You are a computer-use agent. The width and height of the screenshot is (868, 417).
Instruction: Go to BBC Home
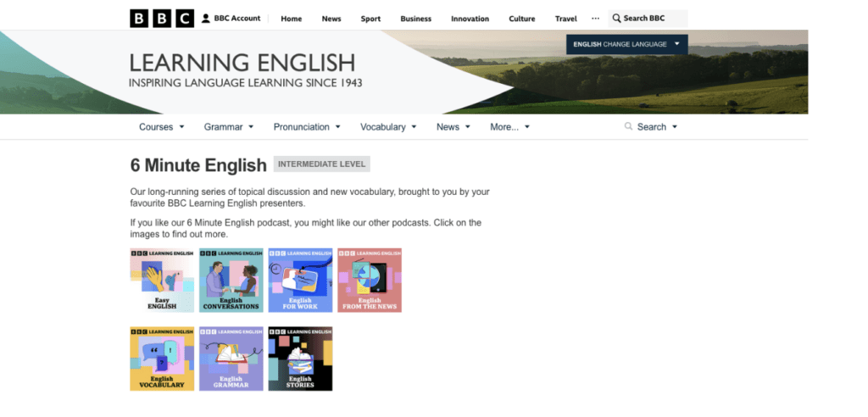coord(292,19)
